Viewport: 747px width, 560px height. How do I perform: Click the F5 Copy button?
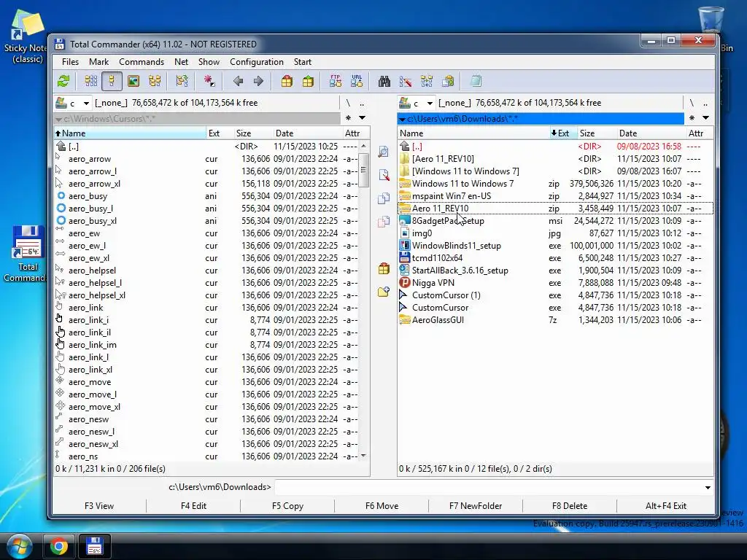coord(287,506)
